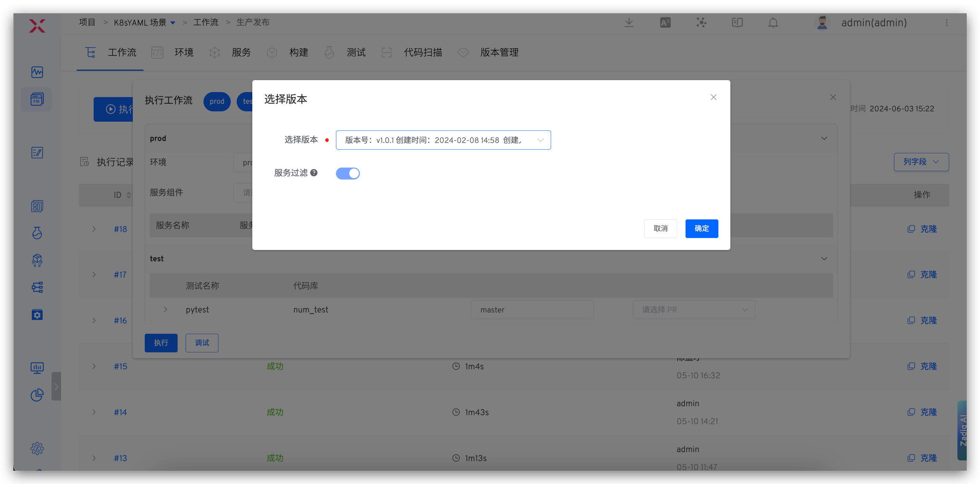Image resolution: width=980 pixels, height=484 pixels.
Task: Switch to the 代码扫描 tab
Action: [x=422, y=53]
